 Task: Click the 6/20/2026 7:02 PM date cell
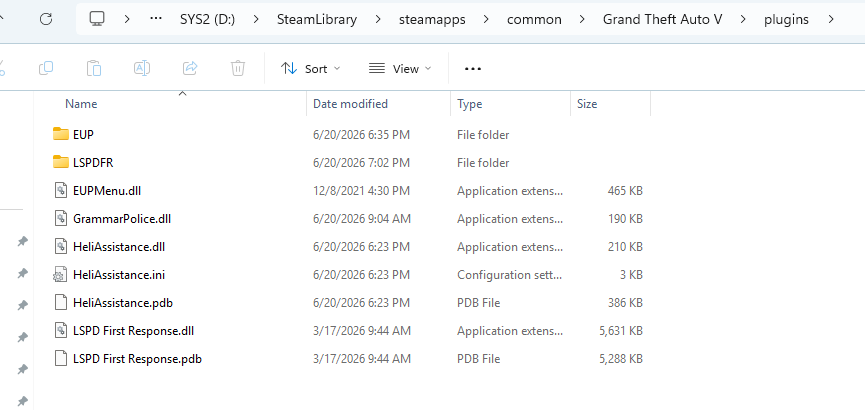click(361, 163)
